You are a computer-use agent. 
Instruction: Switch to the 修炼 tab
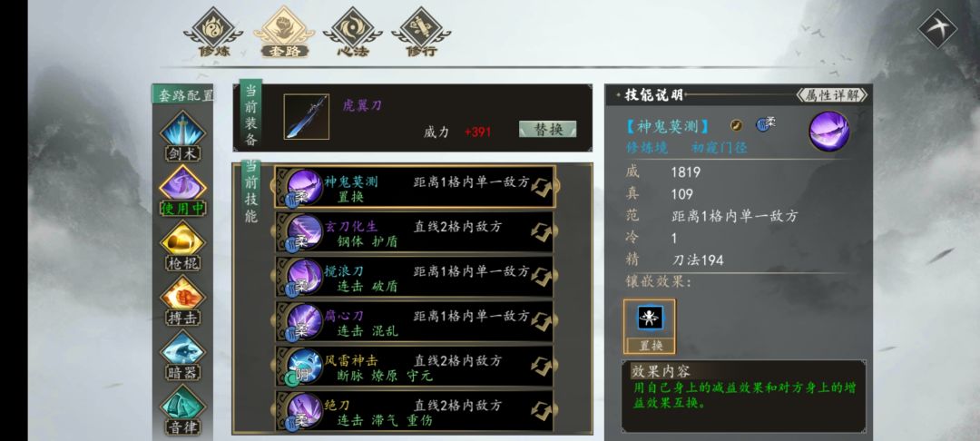[x=214, y=31]
